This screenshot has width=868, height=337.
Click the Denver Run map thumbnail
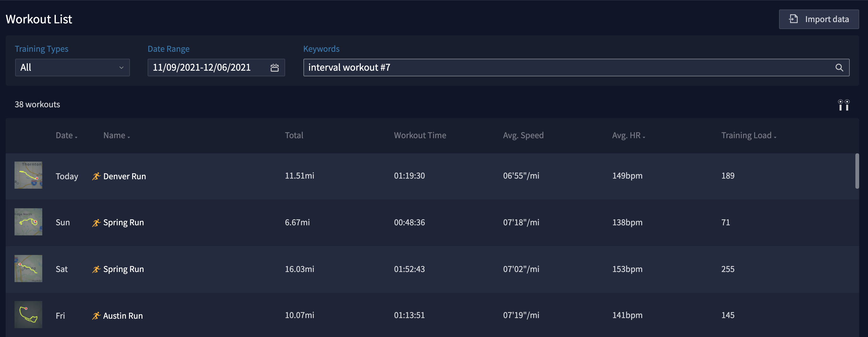pyautogui.click(x=28, y=175)
